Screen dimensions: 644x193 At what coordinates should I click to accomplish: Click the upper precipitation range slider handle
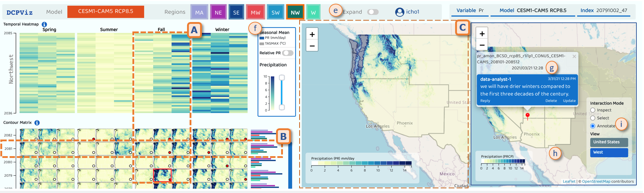click(282, 78)
